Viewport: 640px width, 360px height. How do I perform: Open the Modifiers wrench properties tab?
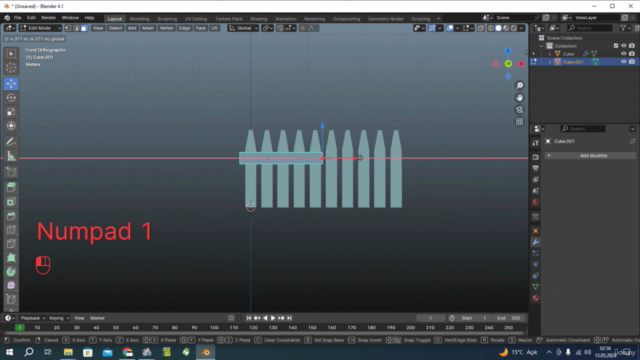click(x=536, y=242)
